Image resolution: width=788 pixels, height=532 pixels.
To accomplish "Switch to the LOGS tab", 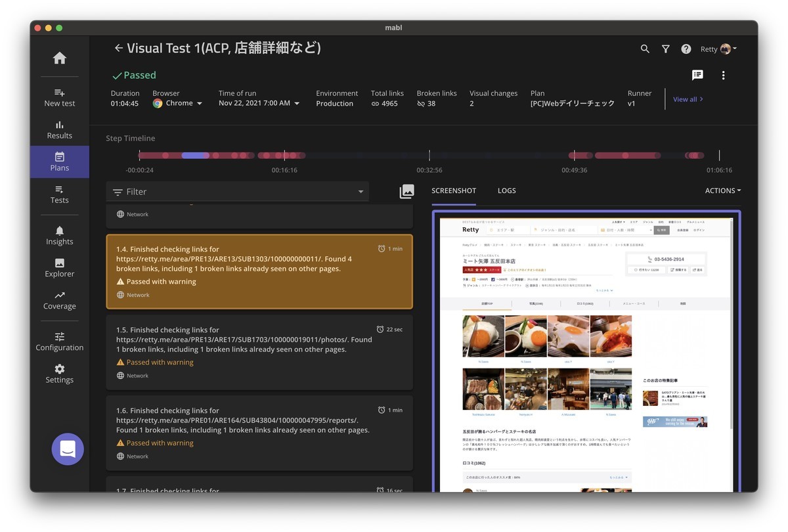I will pyautogui.click(x=507, y=190).
